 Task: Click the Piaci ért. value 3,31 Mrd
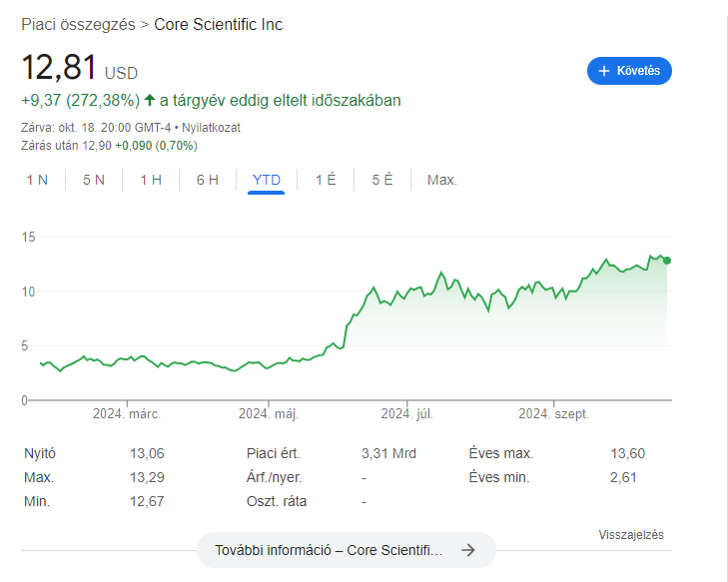pyautogui.click(x=388, y=453)
